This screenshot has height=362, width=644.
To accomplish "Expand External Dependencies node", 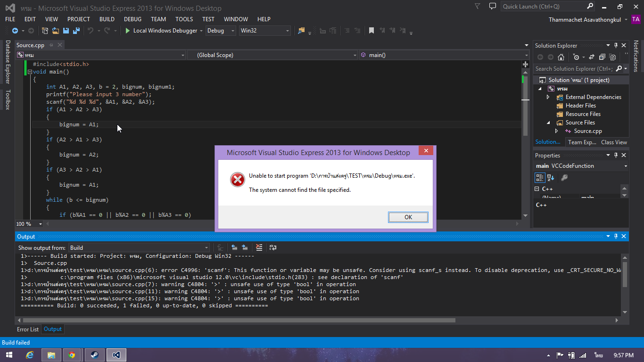I will 548,97.
